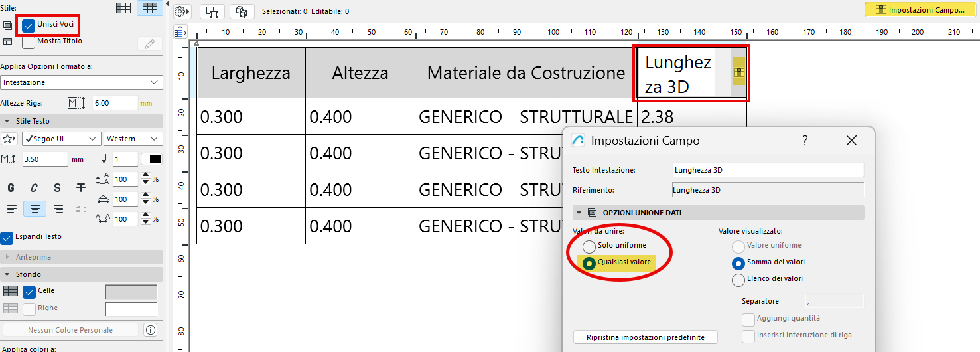Screen dimensions: 980x352
Task: Toggle italic text style C
Action: (34, 188)
